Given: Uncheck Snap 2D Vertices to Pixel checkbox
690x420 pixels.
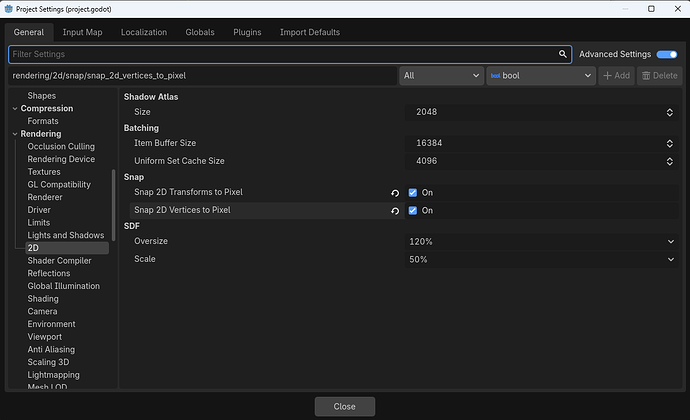Looking at the screenshot, I should click(413, 210).
